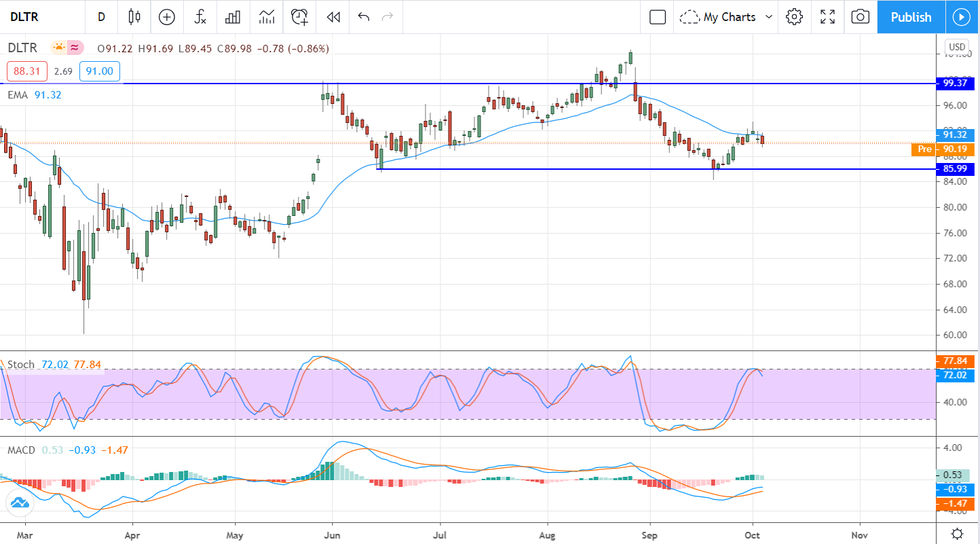980x544 pixels.
Task: Open chart properties gear at bottom right
Action: coord(958,534)
